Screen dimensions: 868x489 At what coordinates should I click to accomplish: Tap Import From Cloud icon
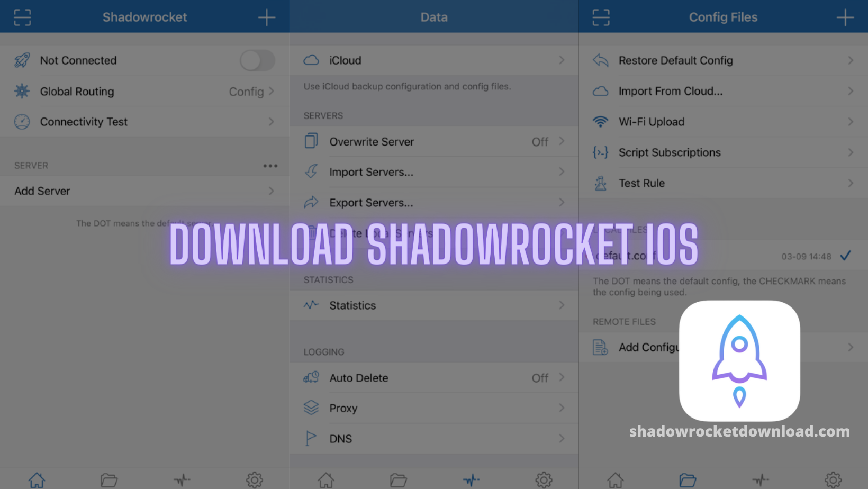click(x=601, y=91)
